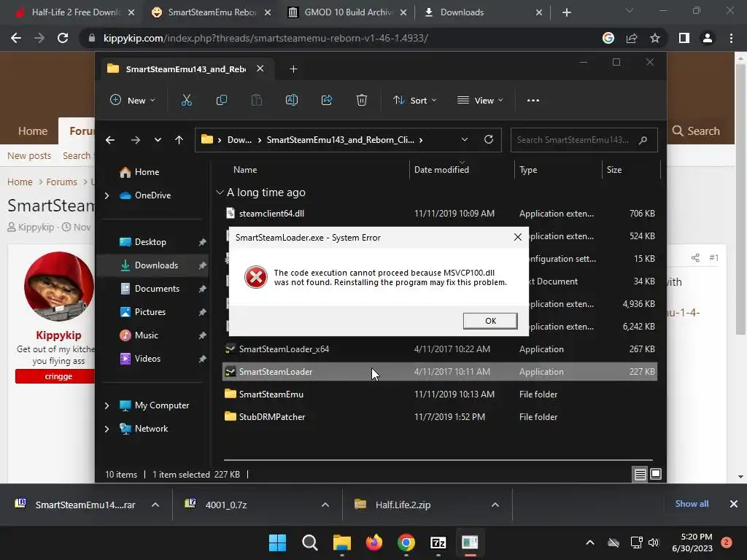This screenshot has height=560, width=747.
Task: Go back in File Explorer
Action: pyautogui.click(x=110, y=140)
